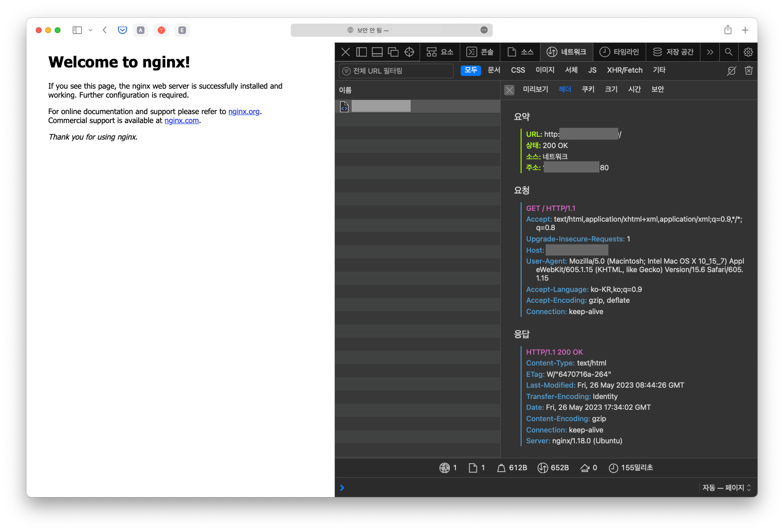Open inspector search magnifier
784x532 pixels.
click(x=729, y=52)
